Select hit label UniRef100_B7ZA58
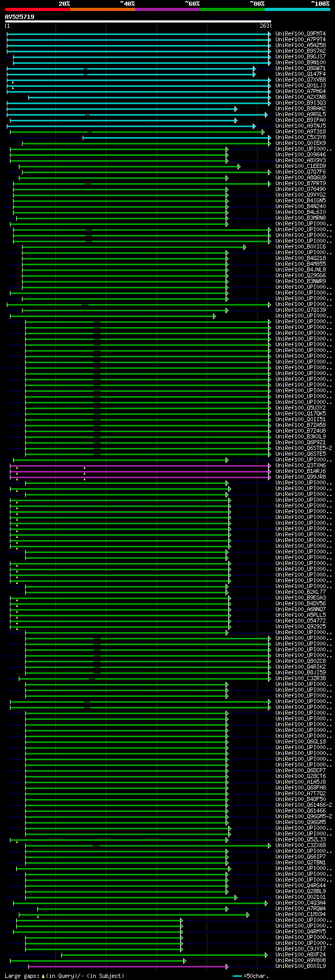 click(x=300, y=425)
